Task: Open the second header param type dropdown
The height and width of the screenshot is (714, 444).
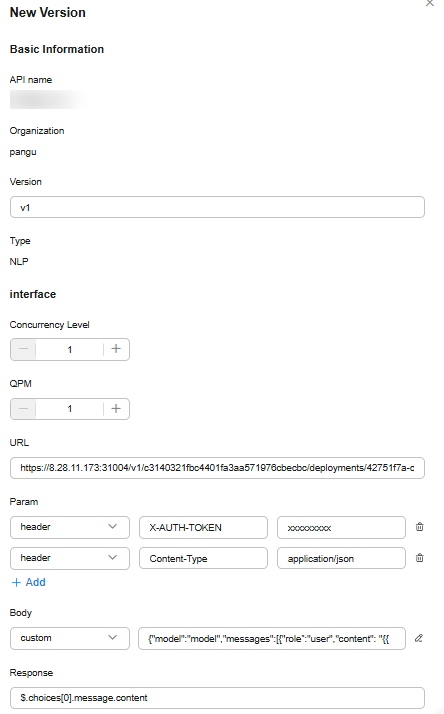Action: pyautogui.click(x=70, y=558)
